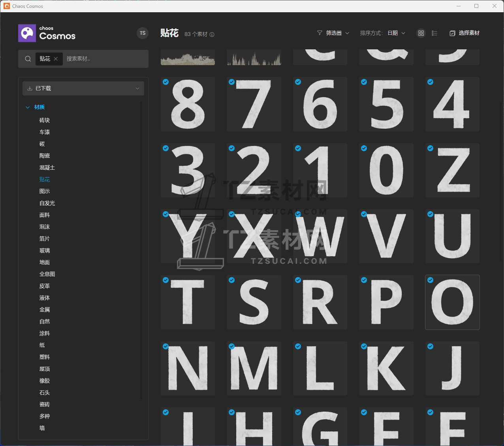Image resolution: width=504 pixels, height=446 pixels.
Task: Select the 混凝土 category
Action: coord(47,168)
